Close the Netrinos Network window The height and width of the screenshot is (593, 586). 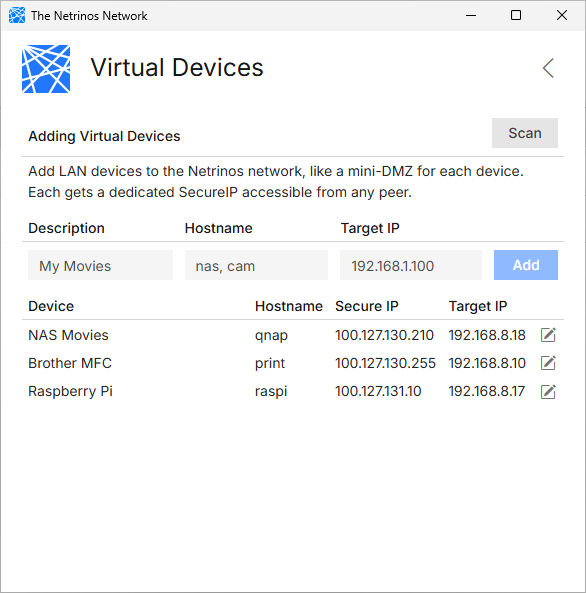[x=562, y=16]
